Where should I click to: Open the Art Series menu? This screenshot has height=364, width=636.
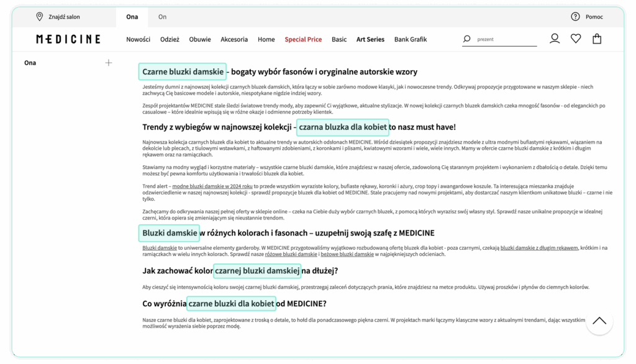[370, 39]
